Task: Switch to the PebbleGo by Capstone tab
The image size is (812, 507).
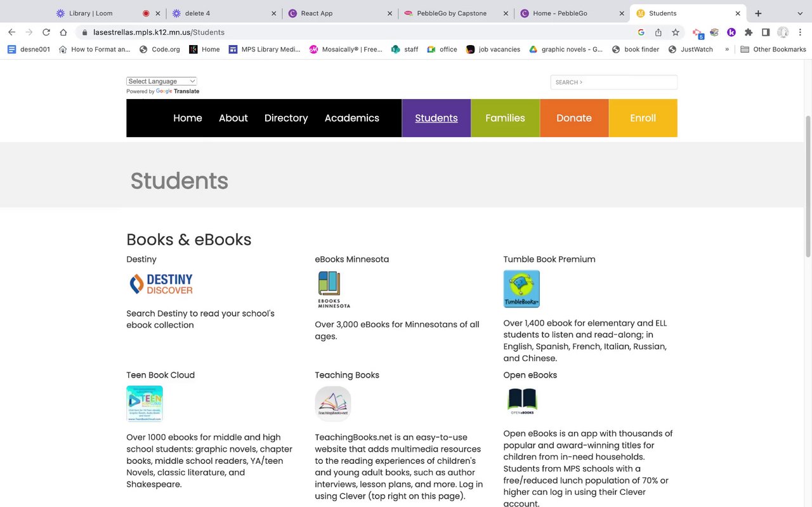Action: [x=452, y=13]
